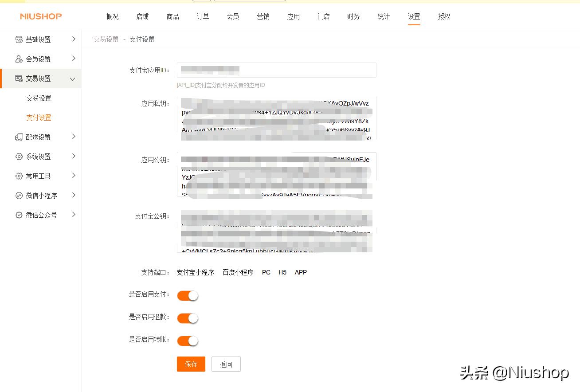Screen dimensions: 580x392
Task: Open 系统设置 using its gear icon
Action: [19, 156]
